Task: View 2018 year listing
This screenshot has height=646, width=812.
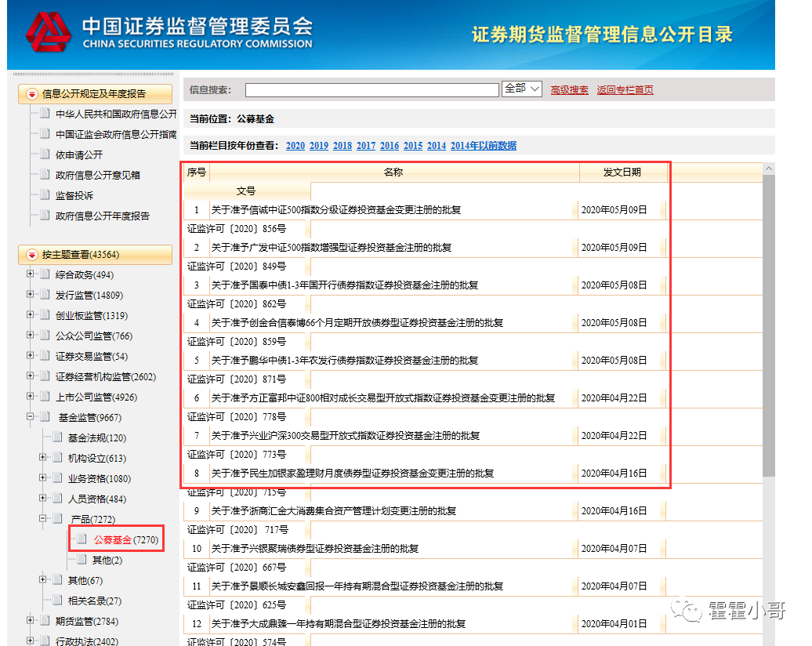Action: point(343,146)
